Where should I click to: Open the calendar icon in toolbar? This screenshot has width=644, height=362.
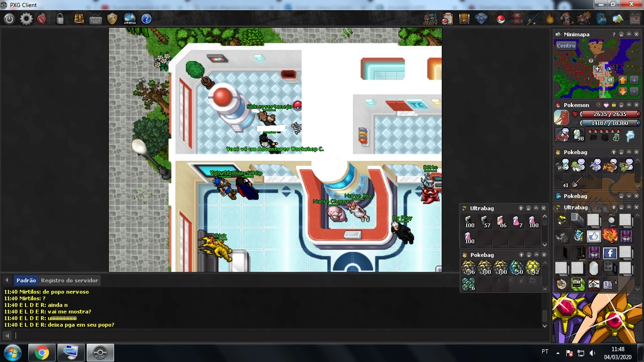pyautogui.click(x=635, y=19)
